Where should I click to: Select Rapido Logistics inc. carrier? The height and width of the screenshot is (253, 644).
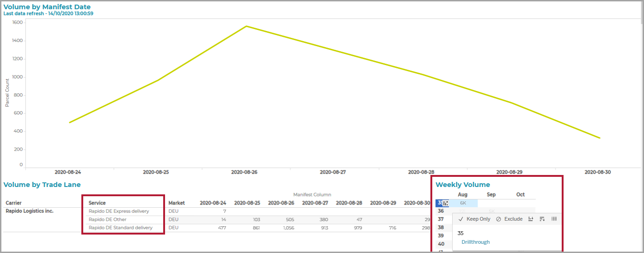click(29, 211)
